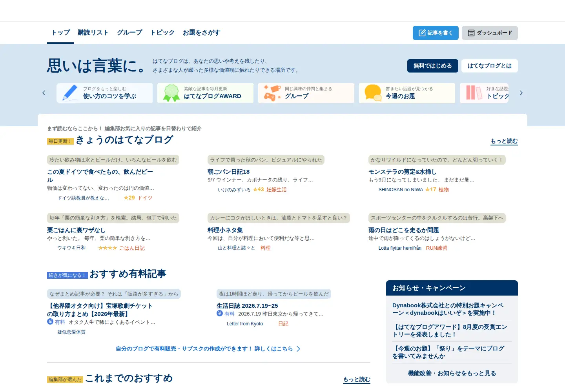The image size is (565, 392).
Task: Open the お題をさがす tab
Action: 202,33
